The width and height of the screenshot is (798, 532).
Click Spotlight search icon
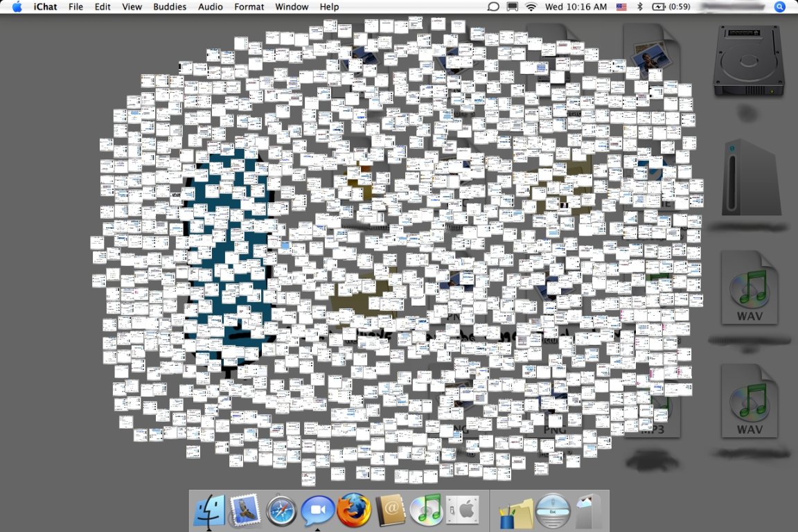coord(780,7)
